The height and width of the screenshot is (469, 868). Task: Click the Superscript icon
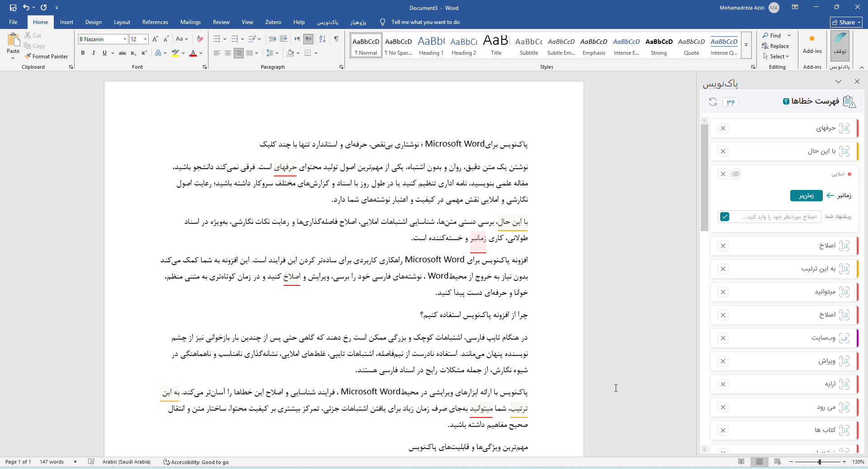point(144,53)
